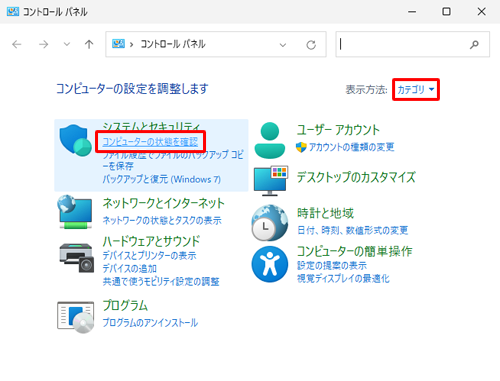Click 設定の提案の表示 link
The height and width of the screenshot is (381, 500).
[332, 265]
